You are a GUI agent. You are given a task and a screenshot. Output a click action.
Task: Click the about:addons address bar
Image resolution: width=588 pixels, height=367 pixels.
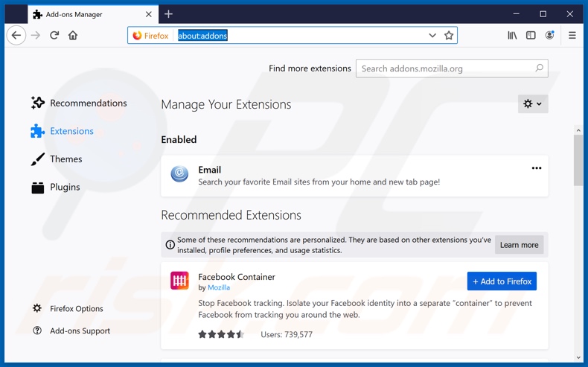tap(293, 35)
